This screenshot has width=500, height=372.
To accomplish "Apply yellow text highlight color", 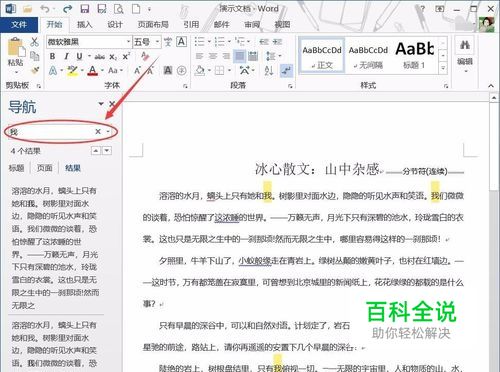I will click(x=72, y=70).
